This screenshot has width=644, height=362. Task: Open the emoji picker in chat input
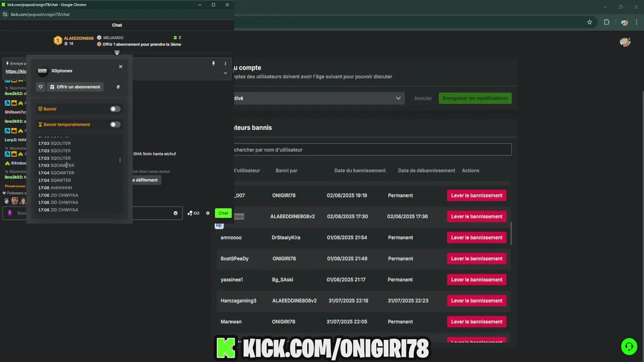176,213
